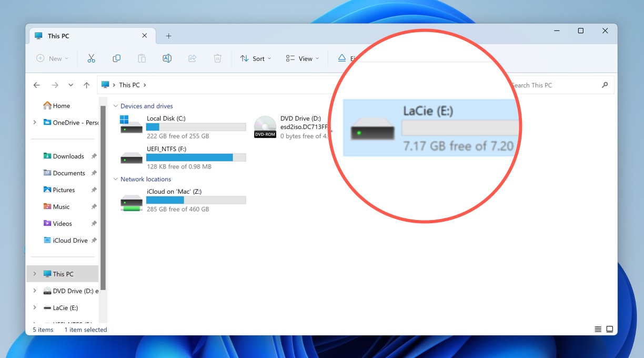Click the Cut scissors icon

[x=91, y=58]
